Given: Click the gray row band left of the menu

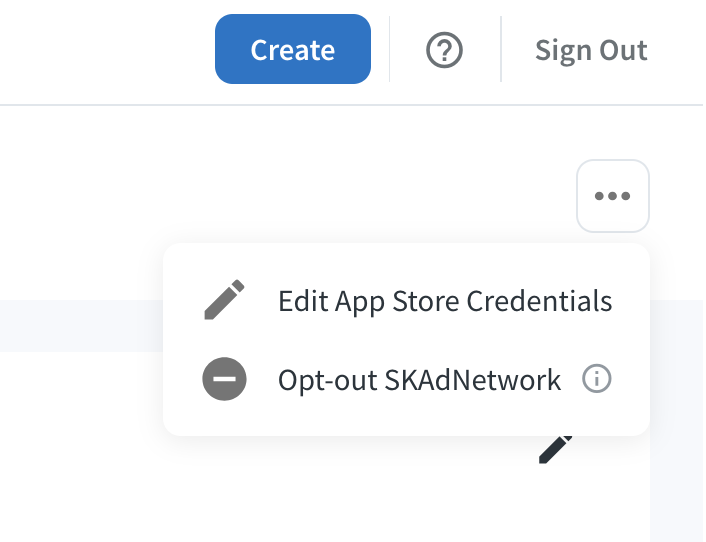Looking at the screenshot, I should pos(81,326).
